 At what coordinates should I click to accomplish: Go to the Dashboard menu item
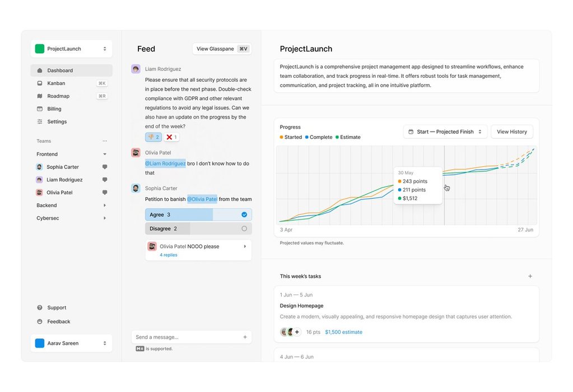click(x=60, y=71)
